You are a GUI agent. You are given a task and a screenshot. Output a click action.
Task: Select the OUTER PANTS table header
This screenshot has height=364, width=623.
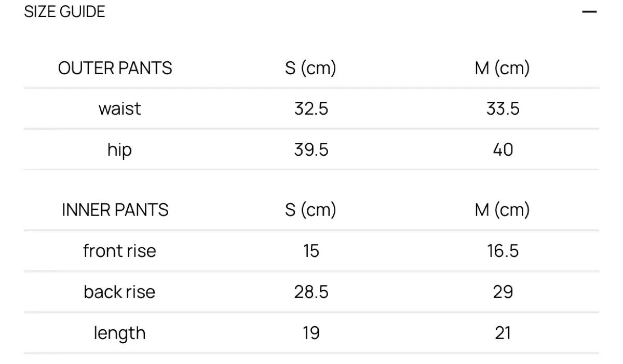point(115,68)
